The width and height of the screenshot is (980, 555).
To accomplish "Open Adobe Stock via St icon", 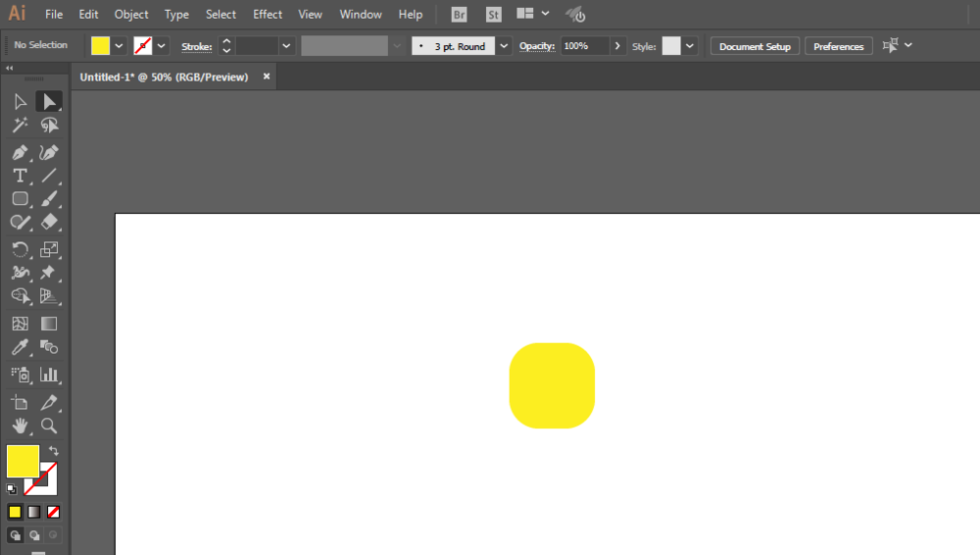I will point(493,15).
